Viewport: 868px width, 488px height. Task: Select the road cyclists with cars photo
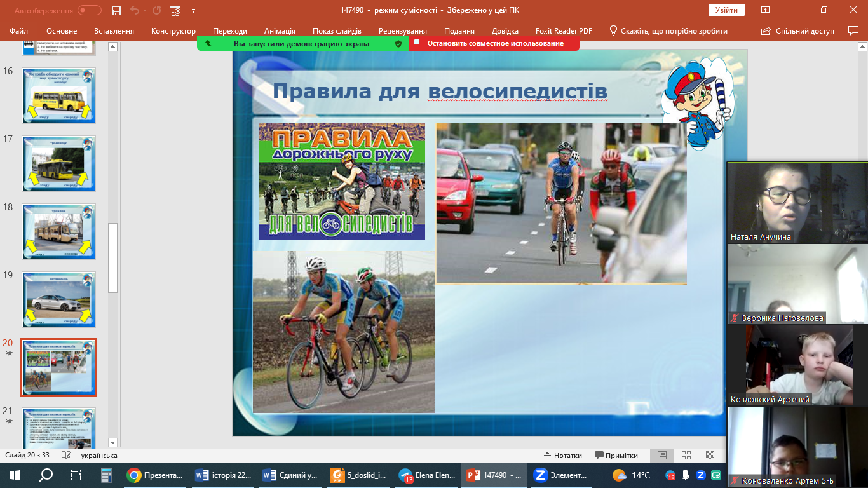click(561, 203)
